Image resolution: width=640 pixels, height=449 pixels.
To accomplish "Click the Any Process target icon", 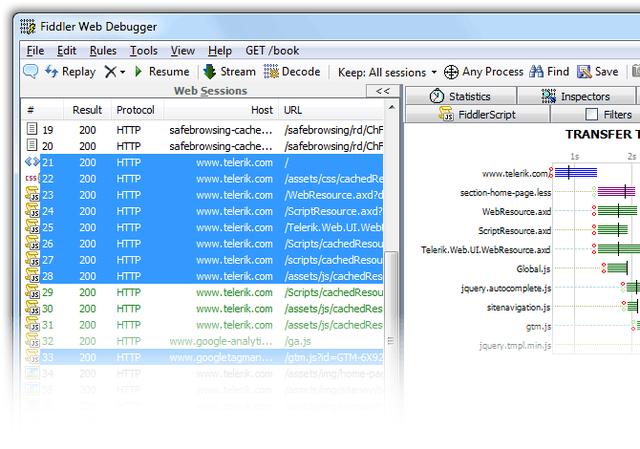I will [x=451, y=72].
